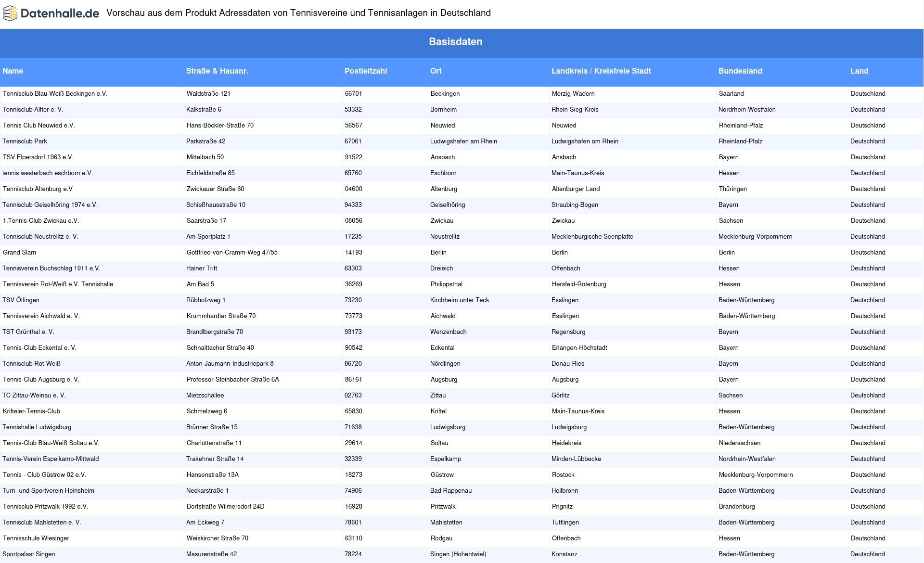Click the Ort column header
This screenshot has height=563, width=924.
click(436, 71)
